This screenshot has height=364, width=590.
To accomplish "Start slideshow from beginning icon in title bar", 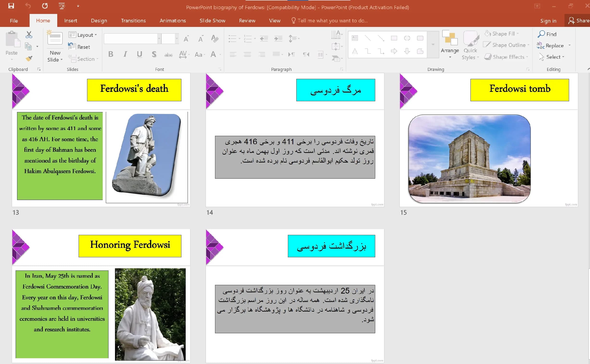I will (62, 6).
